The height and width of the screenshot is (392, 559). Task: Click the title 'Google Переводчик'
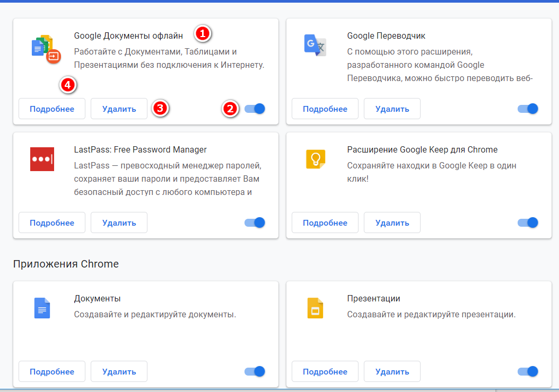click(x=386, y=36)
